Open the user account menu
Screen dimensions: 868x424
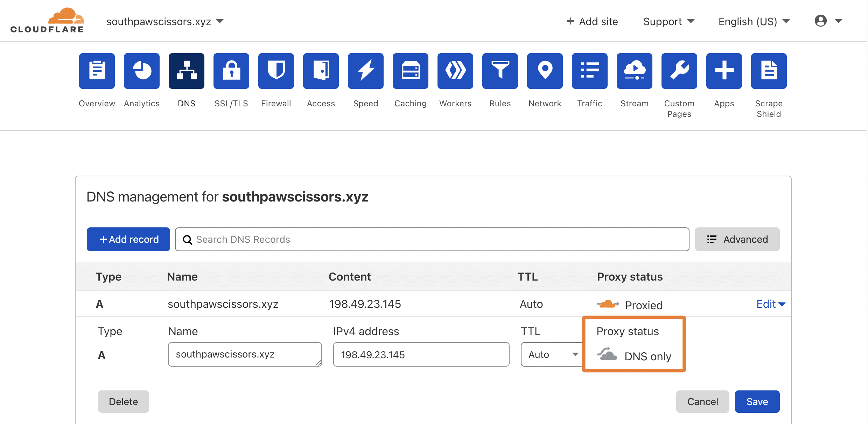click(828, 21)
